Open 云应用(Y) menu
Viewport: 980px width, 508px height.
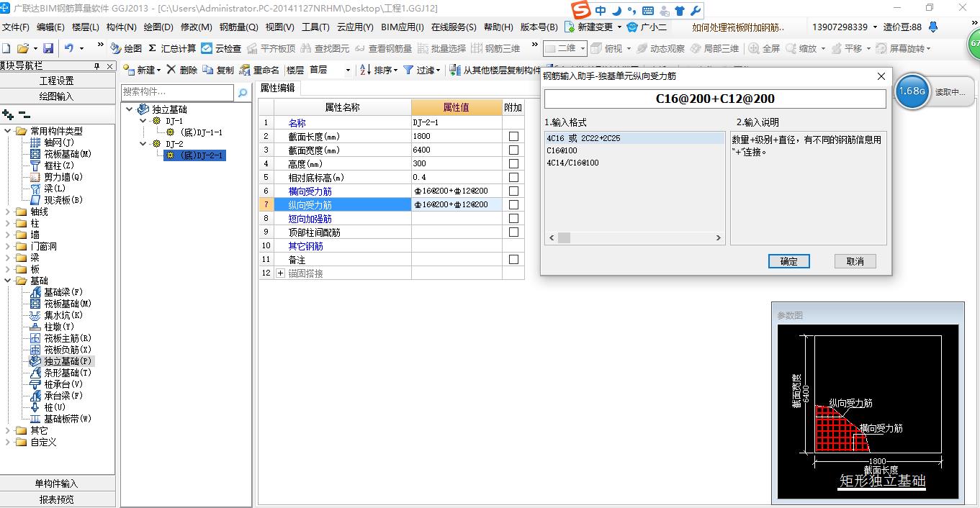(355, 27)
